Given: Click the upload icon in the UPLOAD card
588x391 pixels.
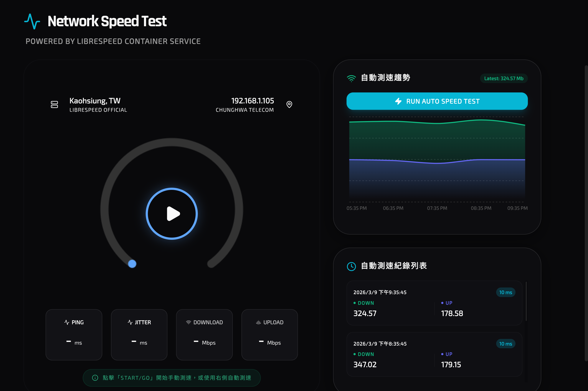Looking at the screenshot, I should click(x=258, y=322).
